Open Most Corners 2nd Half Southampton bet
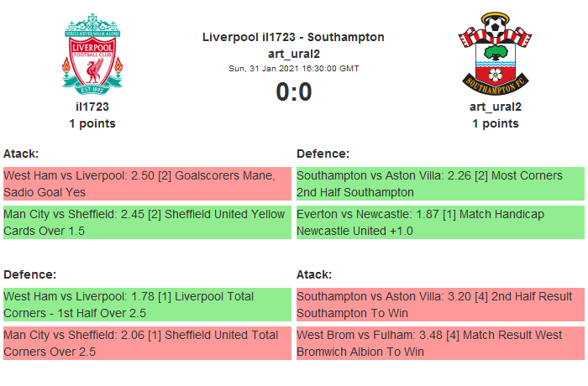The image size is (588, 386). click(x=440, y=184)
